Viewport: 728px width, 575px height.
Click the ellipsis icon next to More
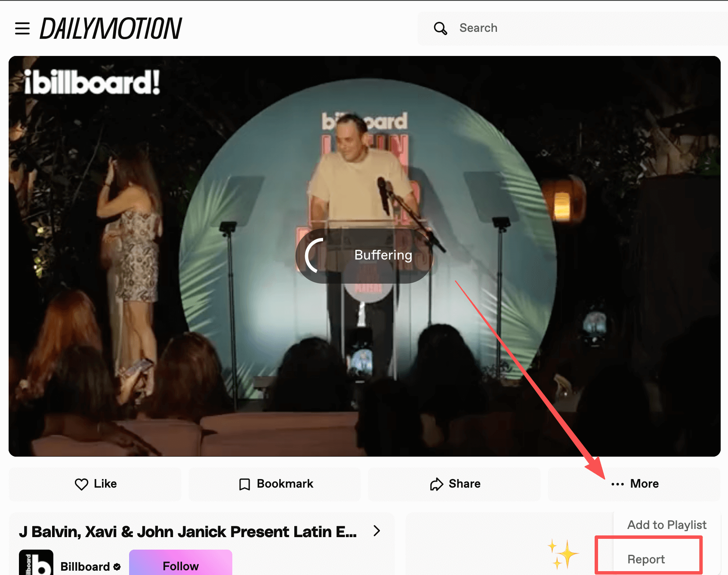pos(617,484)
